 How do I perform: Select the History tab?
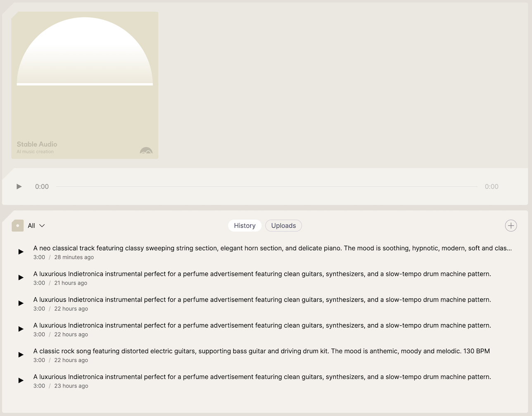point(245,226)
